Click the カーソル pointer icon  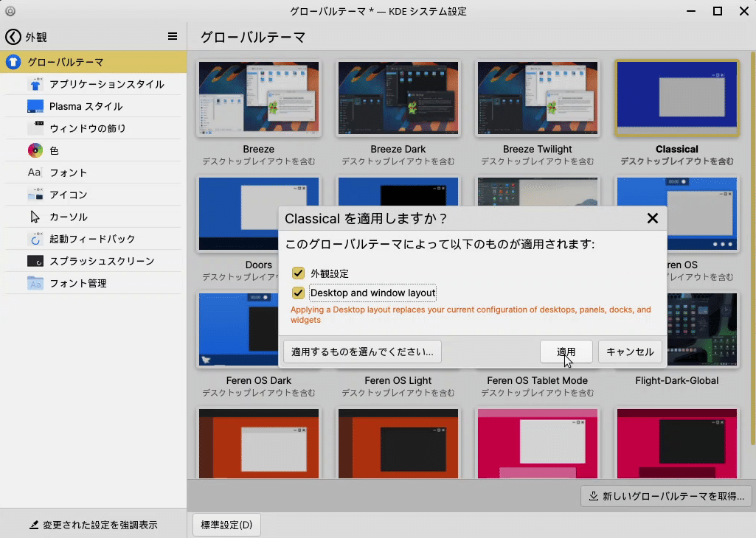tap(35, 217)
